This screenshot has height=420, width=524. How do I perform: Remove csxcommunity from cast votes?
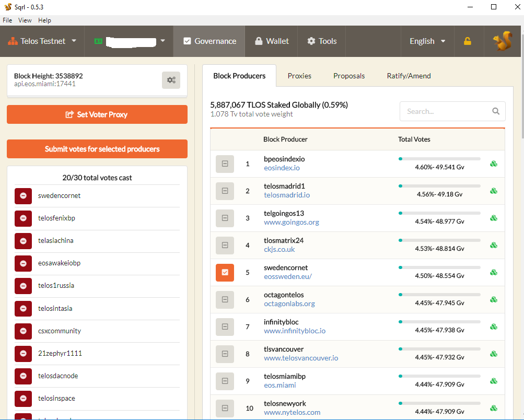[23, 331]
